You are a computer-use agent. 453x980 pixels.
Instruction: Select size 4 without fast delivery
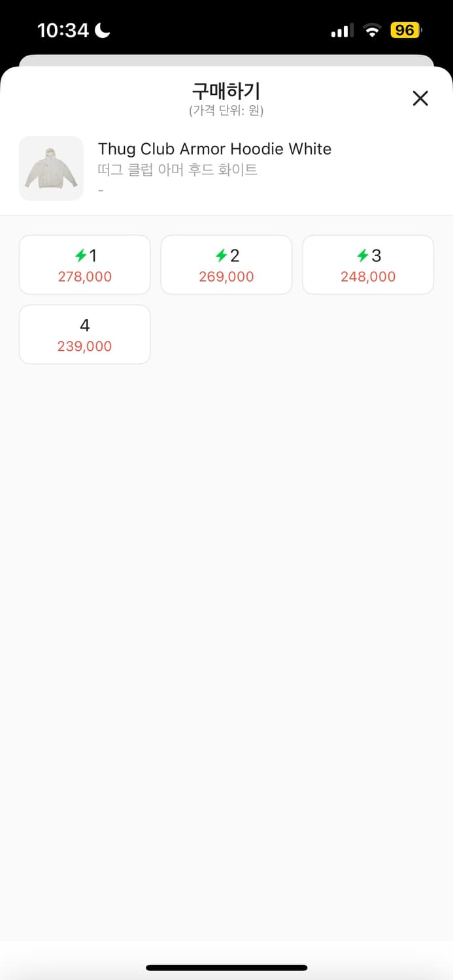pyautogui.click(x=85, y=335)
